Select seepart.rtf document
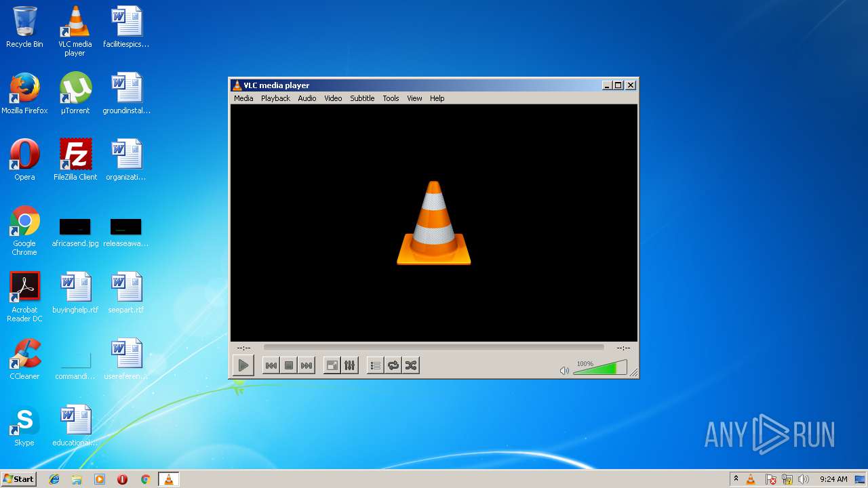 coord(126,293)
